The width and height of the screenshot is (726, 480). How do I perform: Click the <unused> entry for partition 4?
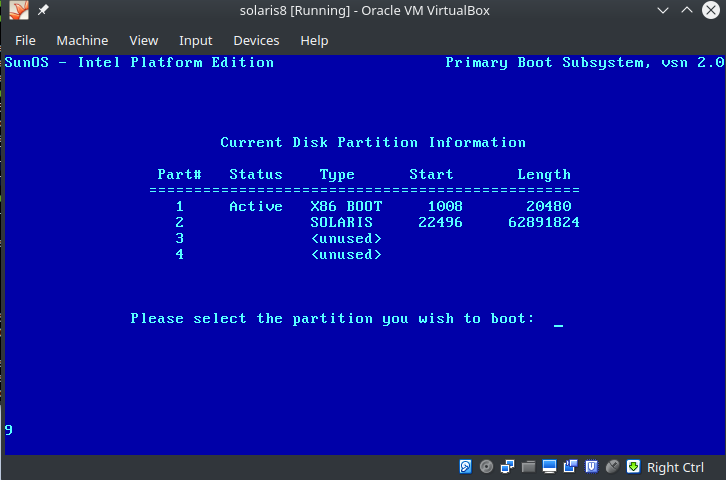click(x=346, y=255)
